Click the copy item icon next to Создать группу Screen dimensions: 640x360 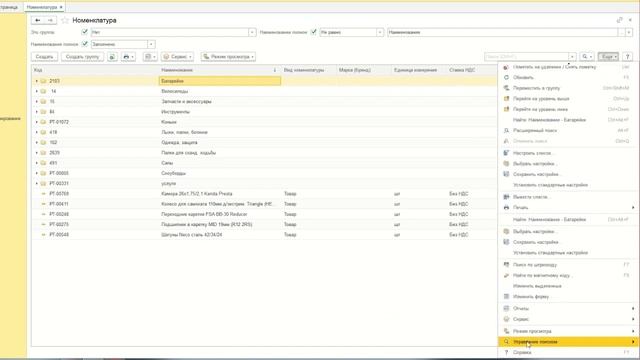(x=113, y=57)
